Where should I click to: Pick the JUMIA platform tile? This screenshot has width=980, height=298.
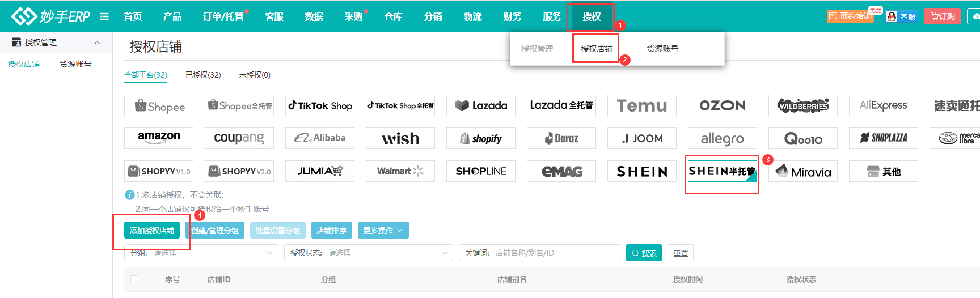[320, 171]
